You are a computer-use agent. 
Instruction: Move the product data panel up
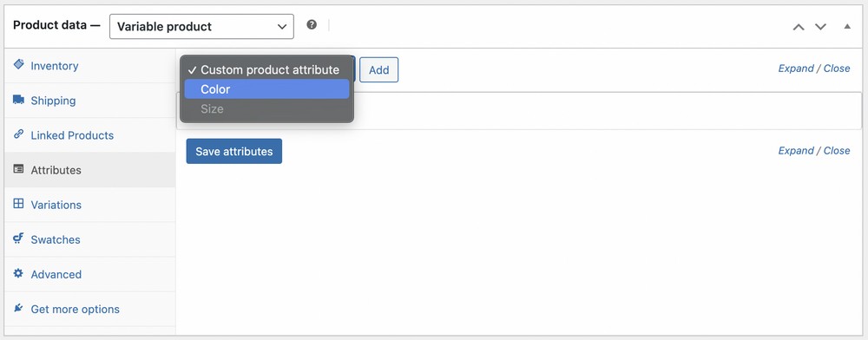pos(799,27)
